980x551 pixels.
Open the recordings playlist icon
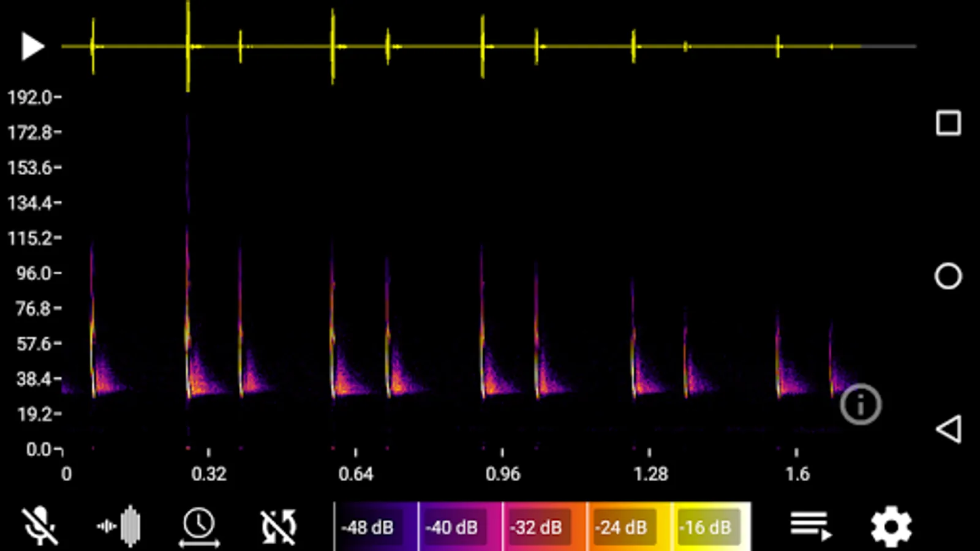coord(810,527)
